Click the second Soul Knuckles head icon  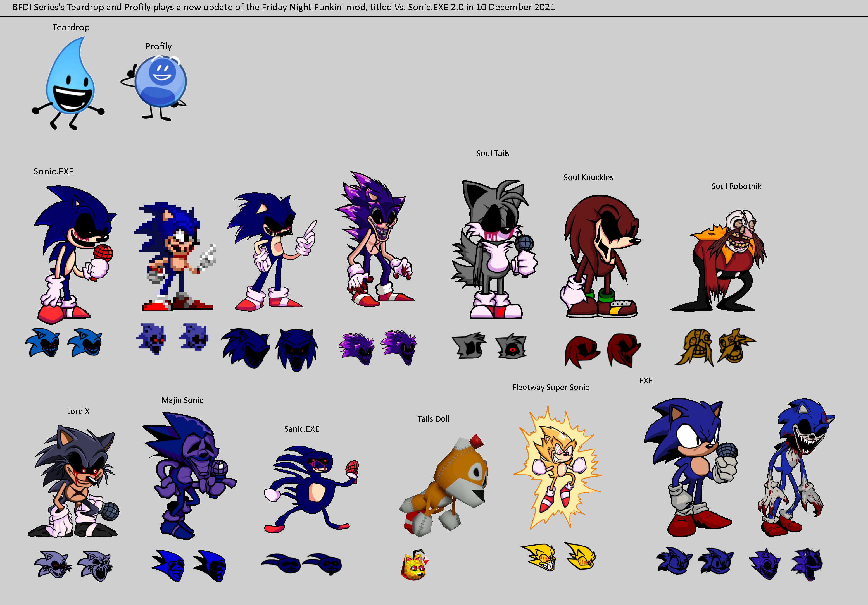click(624, 350)
